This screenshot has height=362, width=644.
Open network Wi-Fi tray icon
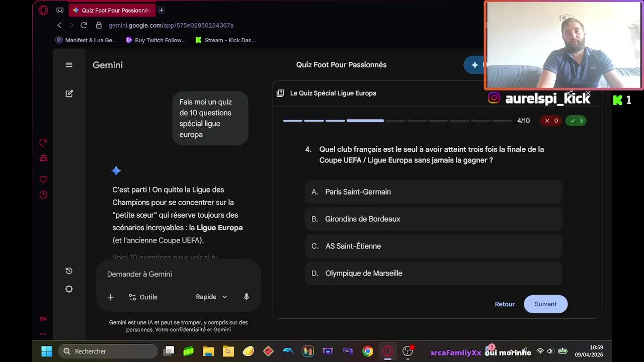coord(540,351)
